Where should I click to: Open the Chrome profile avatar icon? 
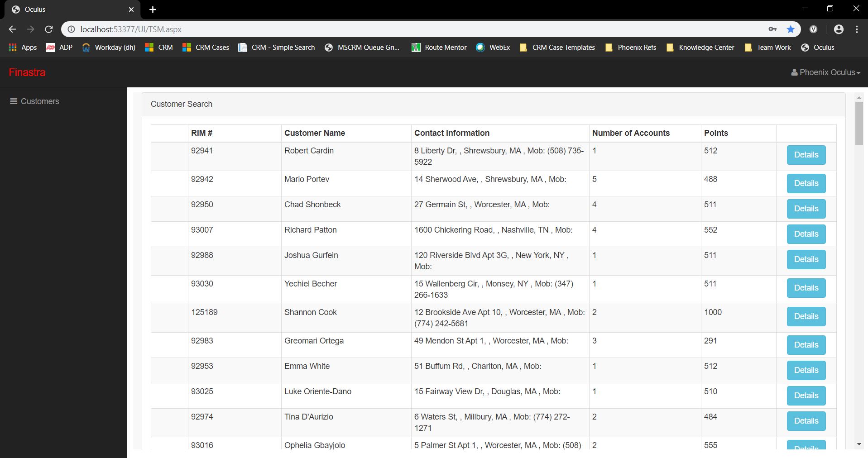(x=839, y=29)
